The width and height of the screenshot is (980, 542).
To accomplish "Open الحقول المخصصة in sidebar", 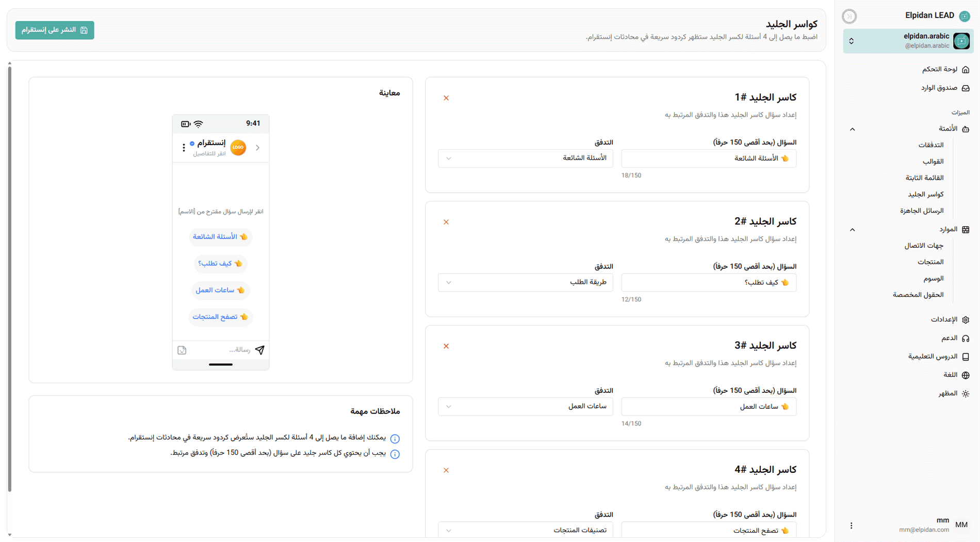I will pos(918,295).
